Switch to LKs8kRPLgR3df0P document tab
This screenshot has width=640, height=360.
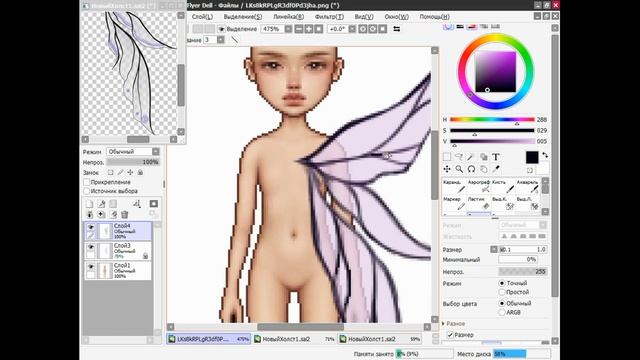click(x=209, y=339)
